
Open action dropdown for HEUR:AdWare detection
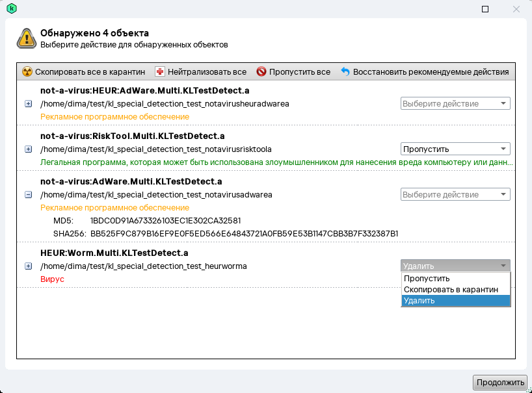455,104
